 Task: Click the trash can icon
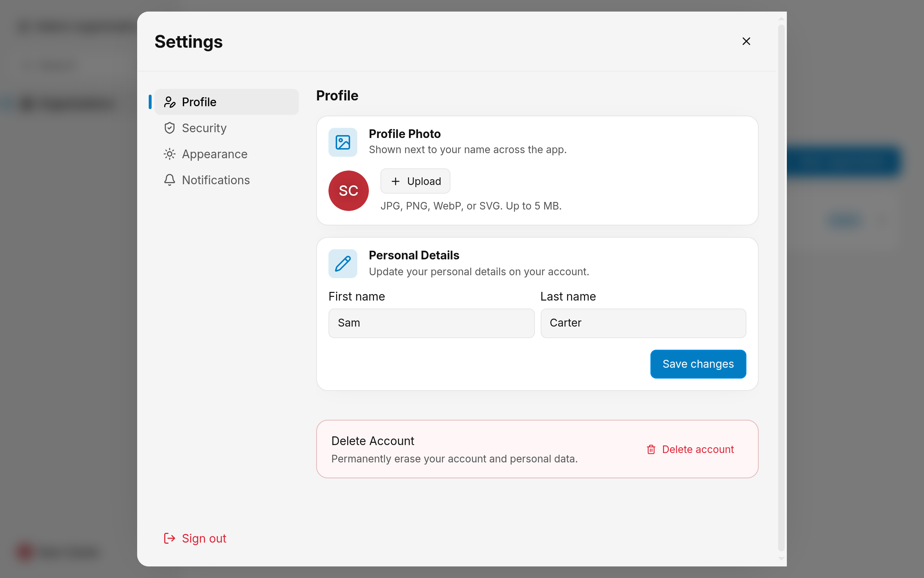651,449
